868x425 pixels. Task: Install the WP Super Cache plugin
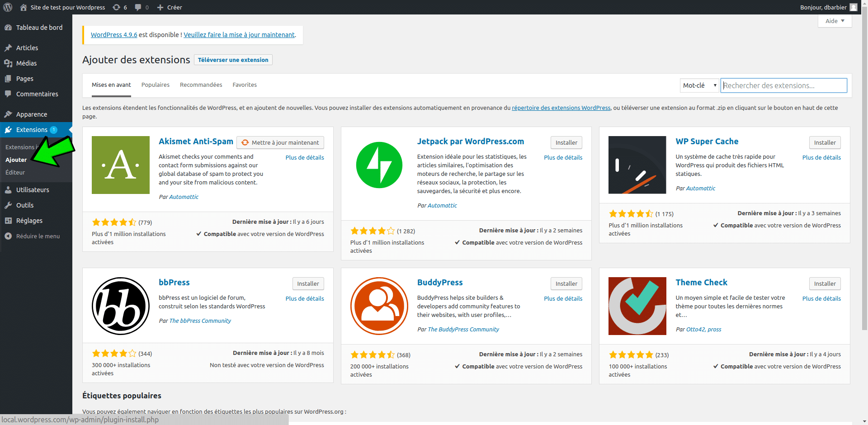[825, 142]
